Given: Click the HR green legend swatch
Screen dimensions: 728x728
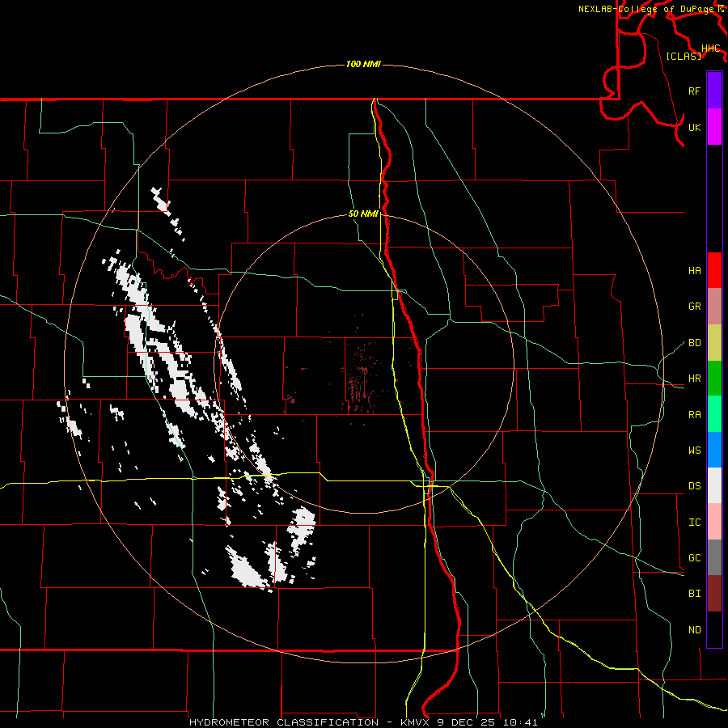Looking at the screenshot, I should 714,378.
